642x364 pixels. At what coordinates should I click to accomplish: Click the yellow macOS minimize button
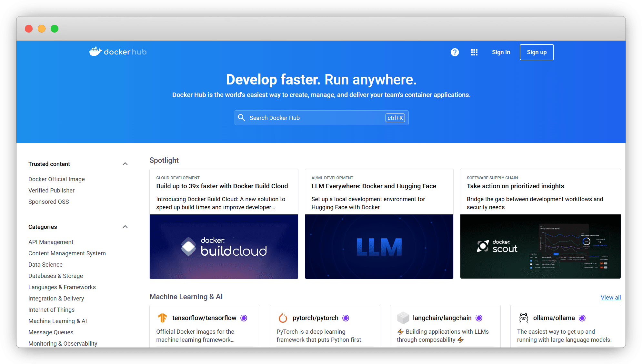42,29
